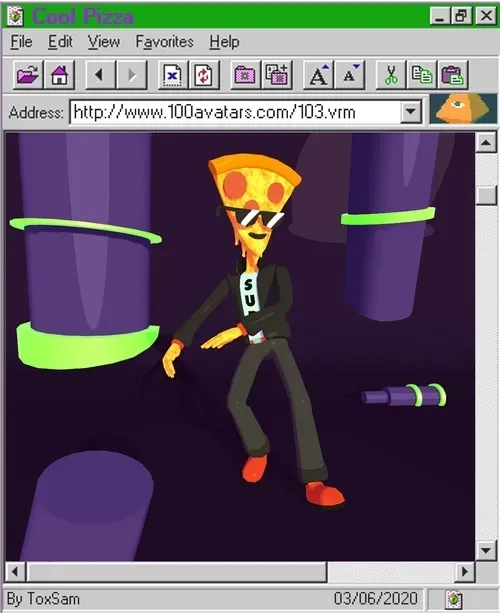500x613 pixels.
Task: Increase font size with large A
Action: point(318,74)
